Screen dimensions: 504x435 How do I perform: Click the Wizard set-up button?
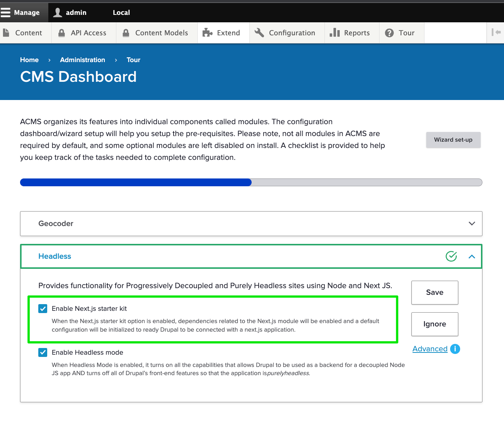click(453, 140)
